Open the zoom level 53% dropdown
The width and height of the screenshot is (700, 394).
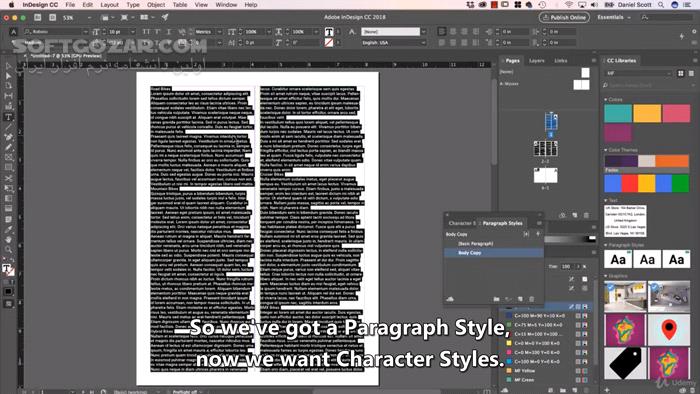pyautogui.click(x=89, y=17)
